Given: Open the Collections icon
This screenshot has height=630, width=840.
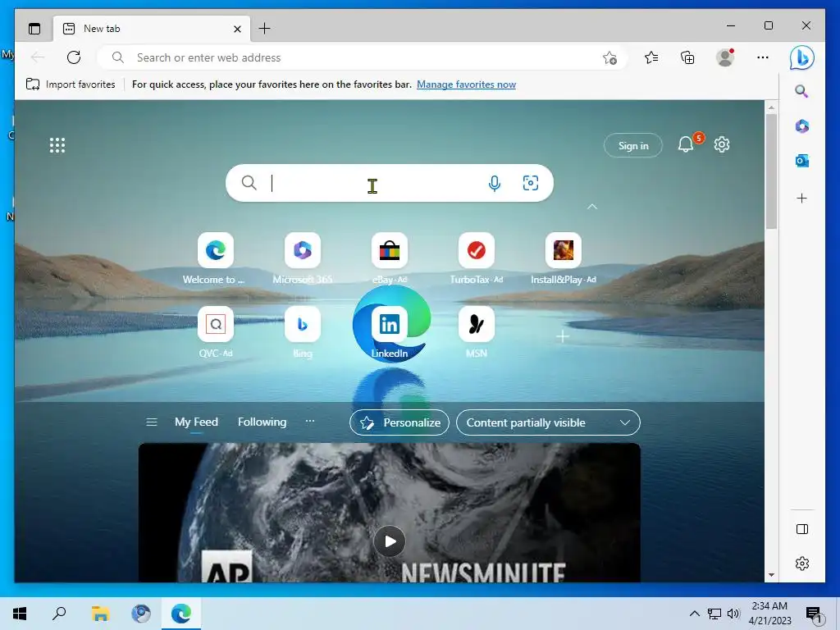Looking at the screenshot, I should point(687,57).
